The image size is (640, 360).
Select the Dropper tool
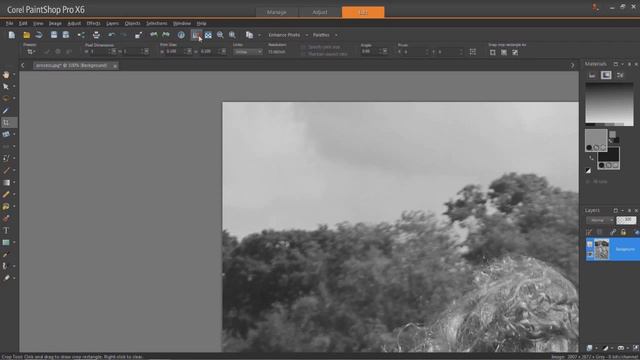pyautogui.click(x=6, y=111)
